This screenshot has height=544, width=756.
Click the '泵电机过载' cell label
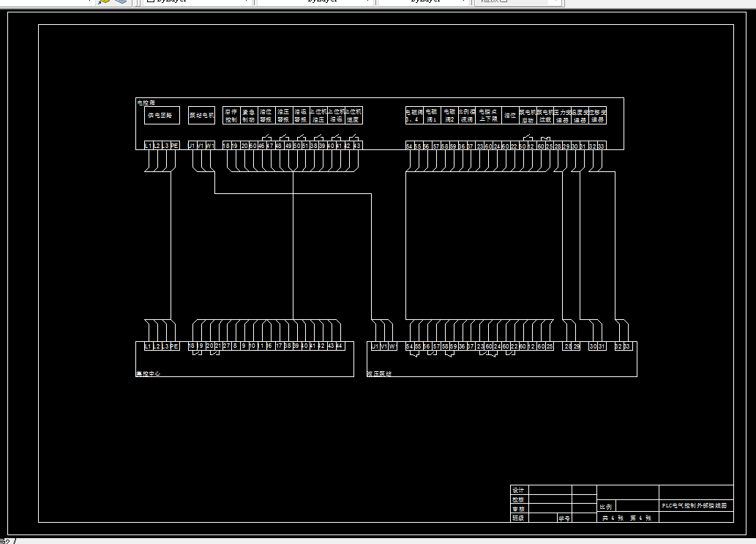click(545, 116)
